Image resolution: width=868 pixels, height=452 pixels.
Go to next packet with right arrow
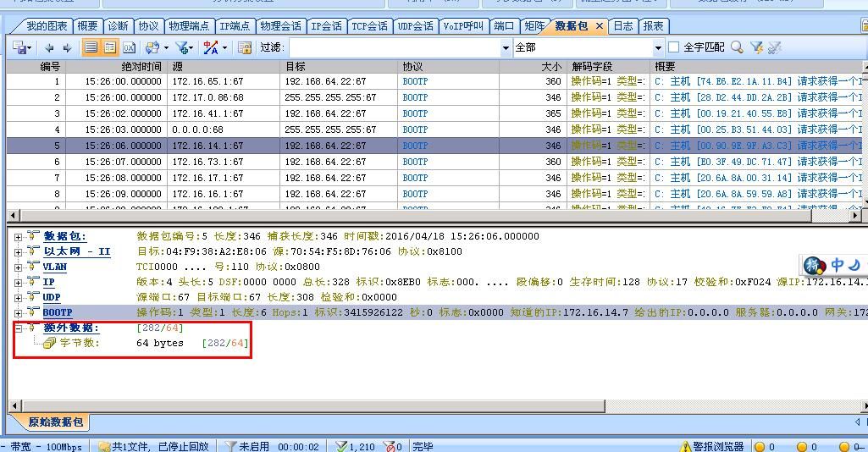click(67, 47)
